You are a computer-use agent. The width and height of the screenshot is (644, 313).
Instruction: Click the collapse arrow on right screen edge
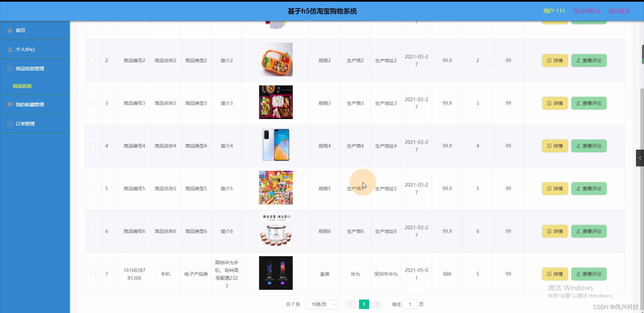point(640,158)
